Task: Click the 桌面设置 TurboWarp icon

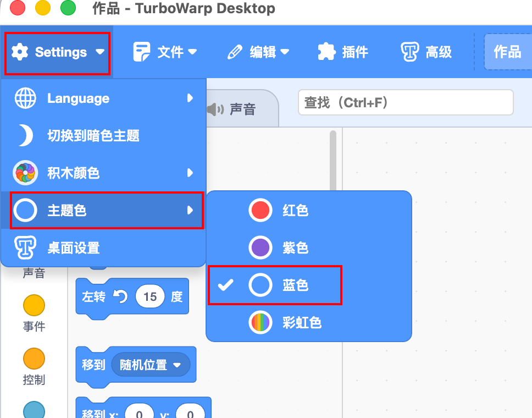Action: point(25,248)
